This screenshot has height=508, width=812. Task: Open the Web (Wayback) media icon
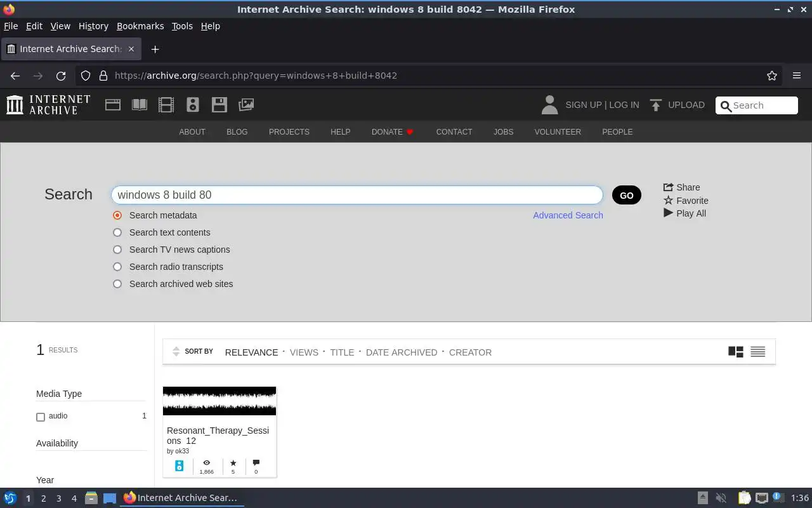coord(113,105)
